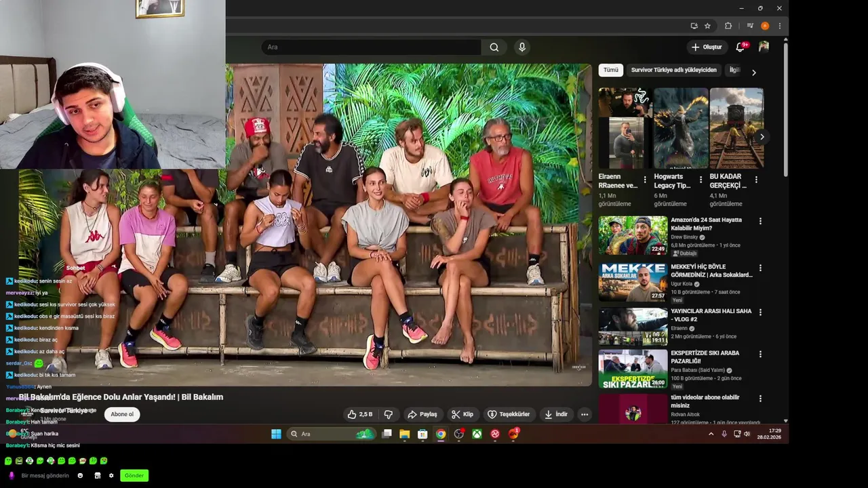Click the YouTube search input field
Screen dimensions: 868x488
coord(372,47)
